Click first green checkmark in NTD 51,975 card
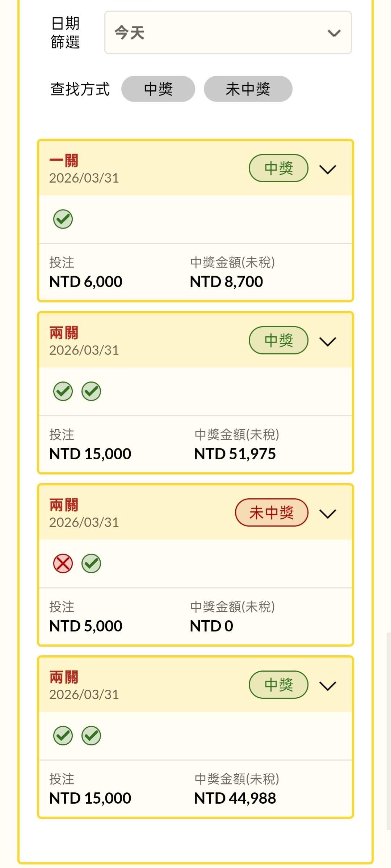The height and width of the screenshot is (868, 391). pos(63,391)
